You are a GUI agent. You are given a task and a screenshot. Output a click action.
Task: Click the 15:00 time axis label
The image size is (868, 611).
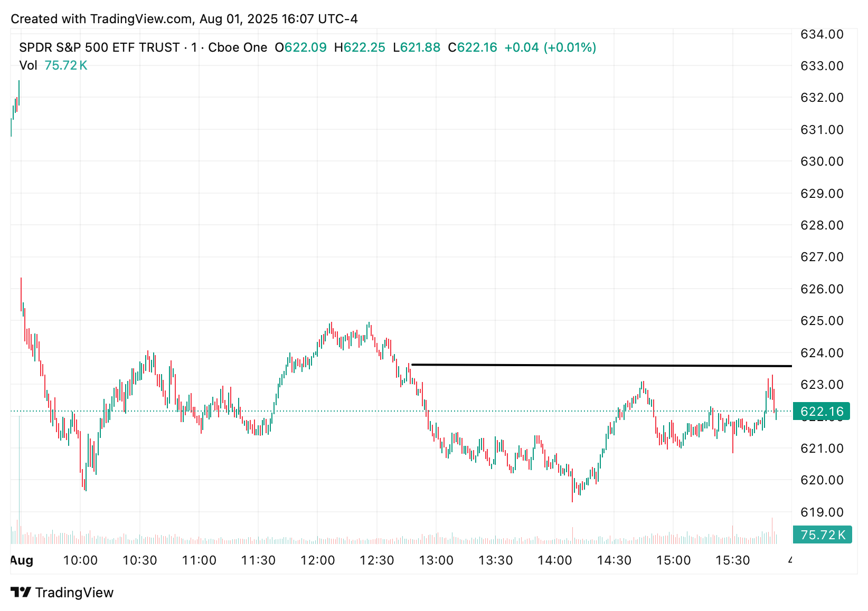pyautogui.click(x=674, y=560)
